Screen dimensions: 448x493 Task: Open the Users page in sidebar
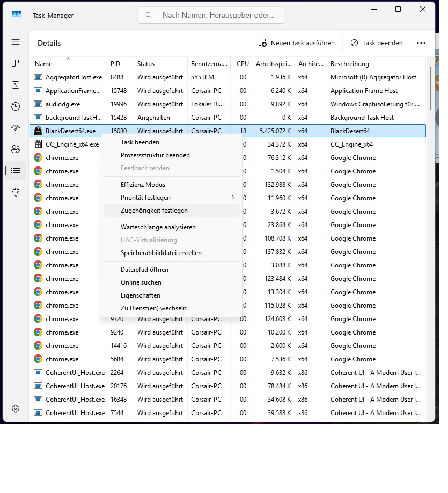16,149
